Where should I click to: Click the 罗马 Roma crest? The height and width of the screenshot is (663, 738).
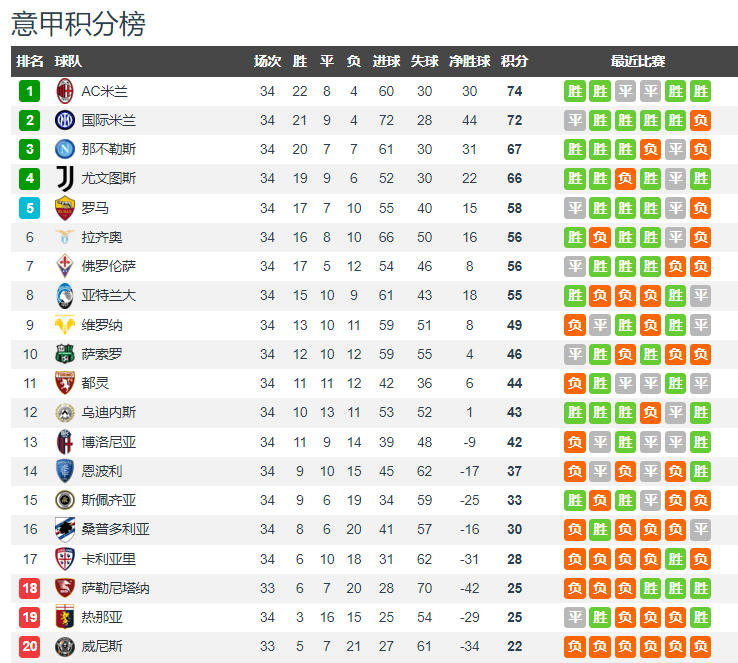64,208
